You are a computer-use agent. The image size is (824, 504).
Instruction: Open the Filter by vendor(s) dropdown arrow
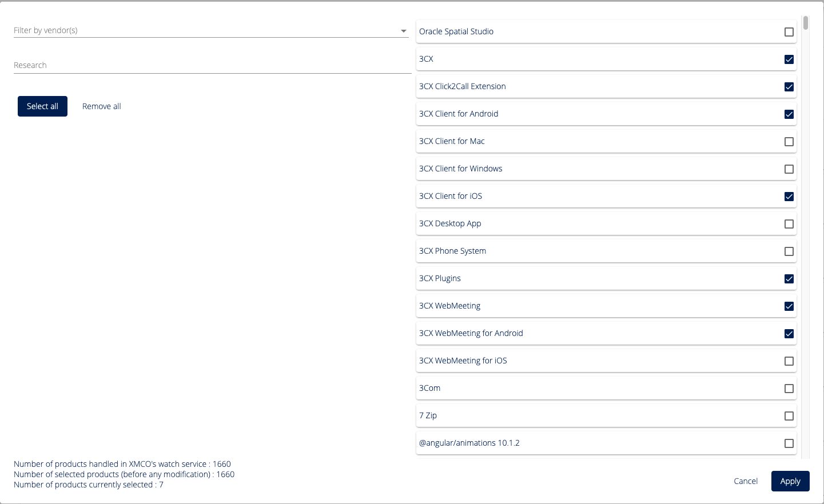(404, 31)
